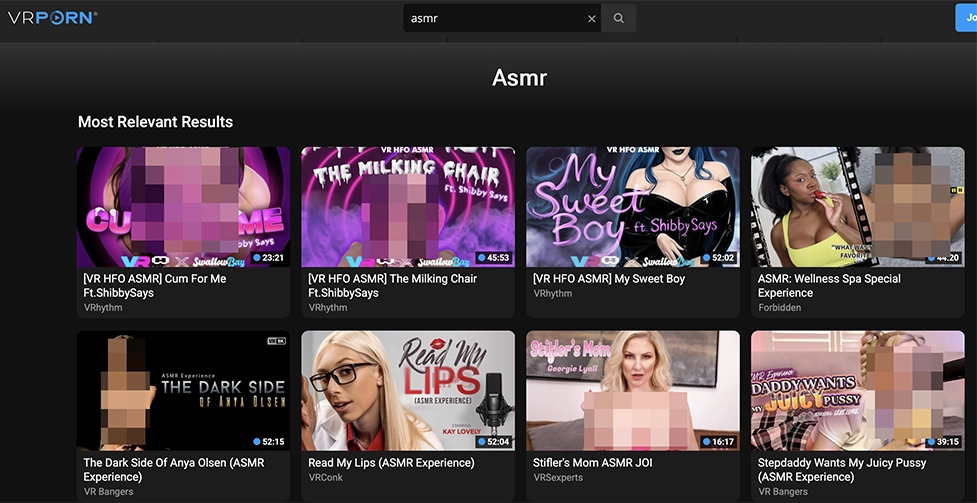Open the thumbnail with 23:21 duration
The image size is (977, 503).
click(183, 207)
